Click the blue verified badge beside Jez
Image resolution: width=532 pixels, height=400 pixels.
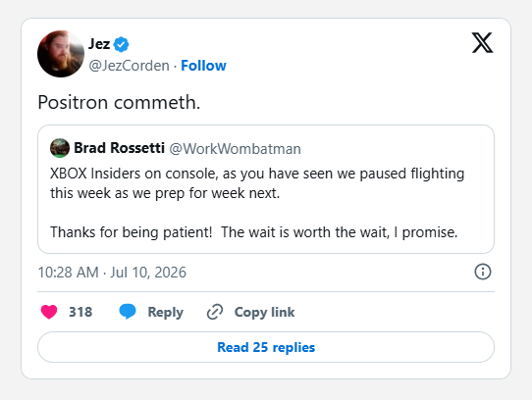pyautogui.click(x=121, y=44)
